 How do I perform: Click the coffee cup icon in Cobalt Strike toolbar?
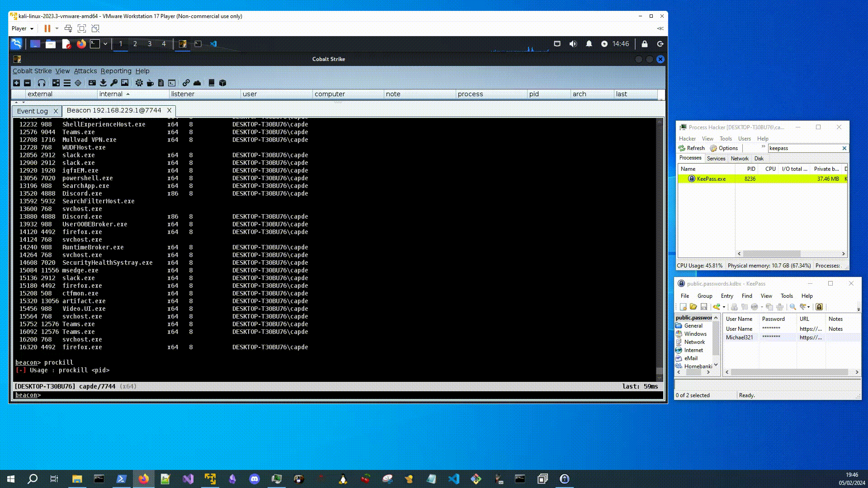click(x=150, y=83)
